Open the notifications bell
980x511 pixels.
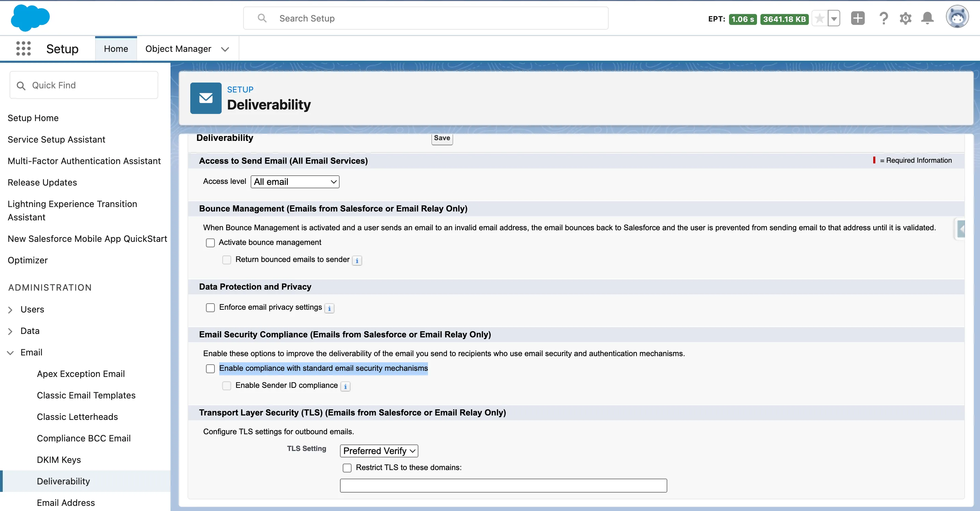(927, 18)
